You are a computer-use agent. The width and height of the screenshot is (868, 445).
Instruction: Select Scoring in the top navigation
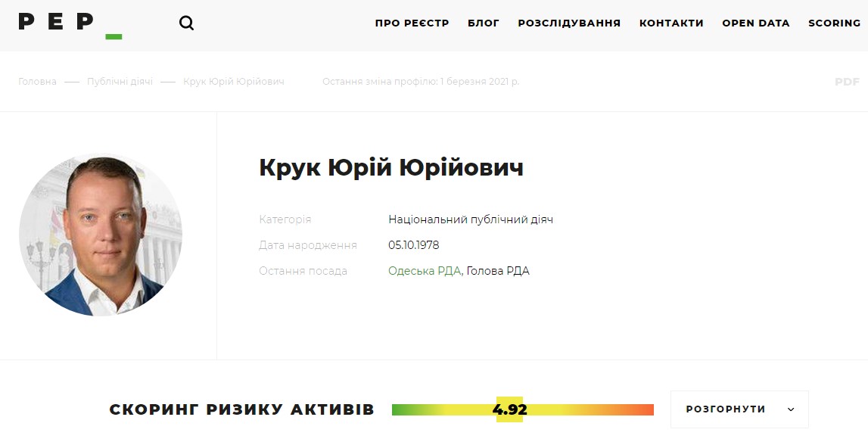(x=834, y=23)
